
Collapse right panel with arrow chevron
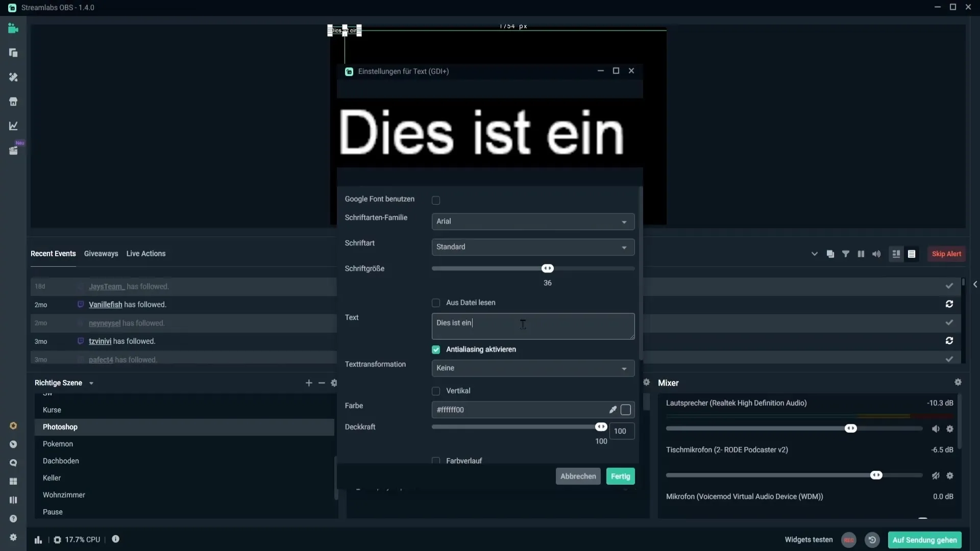[975, 285]
